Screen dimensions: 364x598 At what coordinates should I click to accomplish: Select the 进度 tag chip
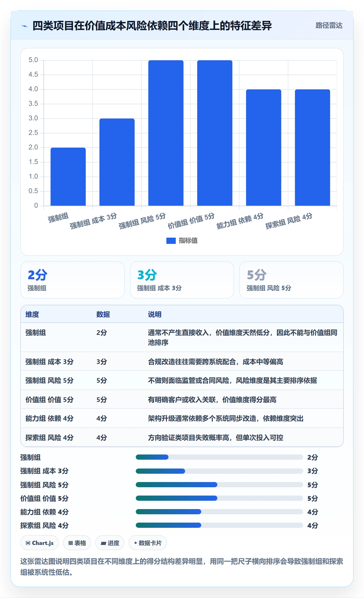click(x=110, y=543)
